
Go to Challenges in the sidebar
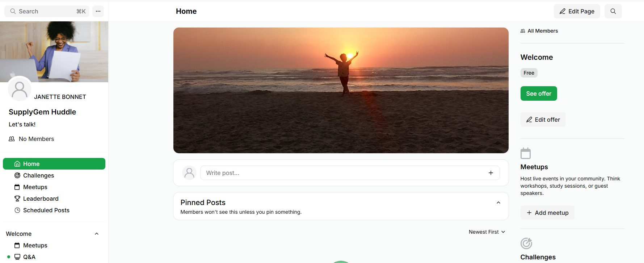(38, 175)
